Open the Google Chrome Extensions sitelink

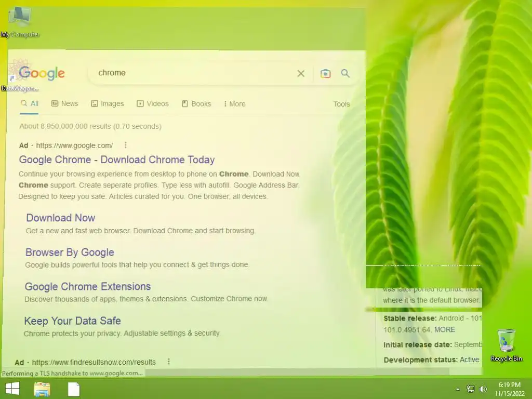87,287
